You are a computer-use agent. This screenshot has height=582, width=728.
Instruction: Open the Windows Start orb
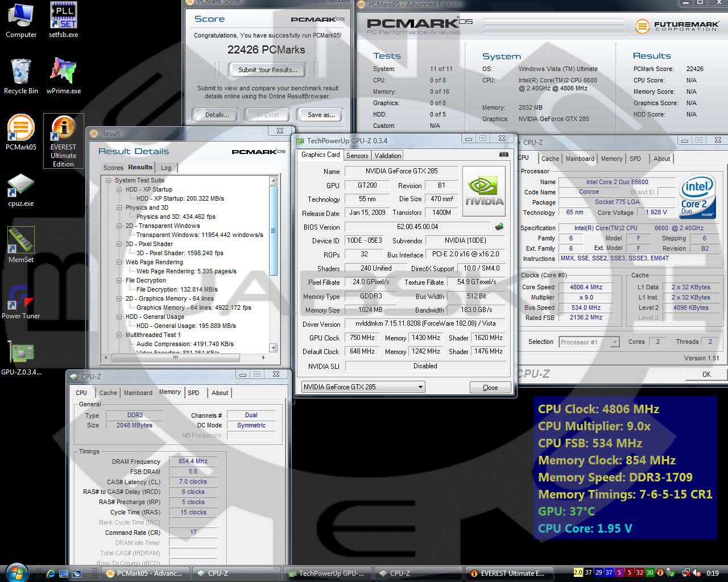coord(16,572)
